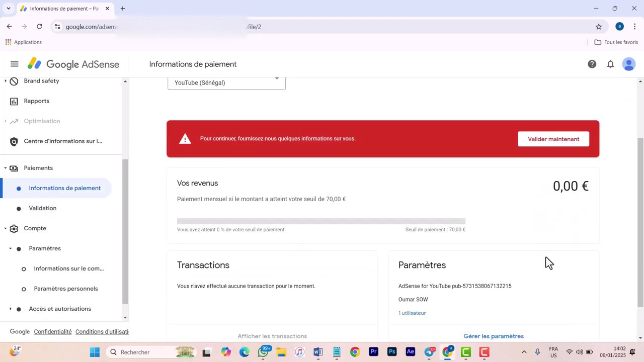Open the Applications shortcut in bookmarks bar
This screenshot has height=362, width=644.
pyautogui.click(x=23, y=42)
